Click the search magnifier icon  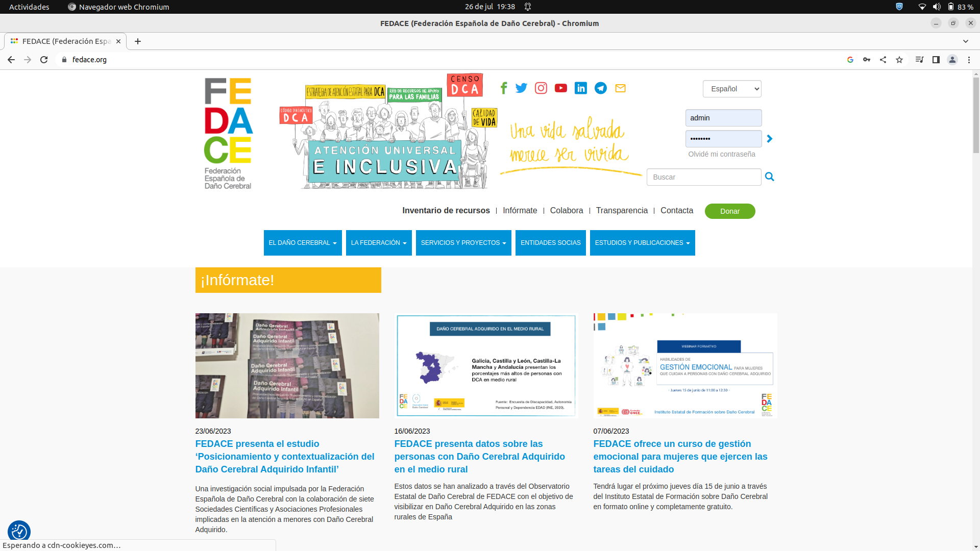[x=770, y=177]
